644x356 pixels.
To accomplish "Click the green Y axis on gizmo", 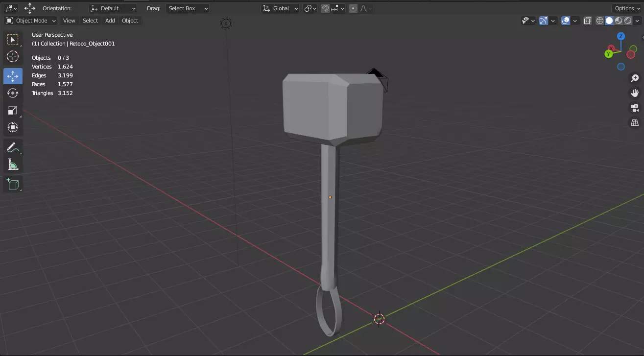I will pos(609,54).
